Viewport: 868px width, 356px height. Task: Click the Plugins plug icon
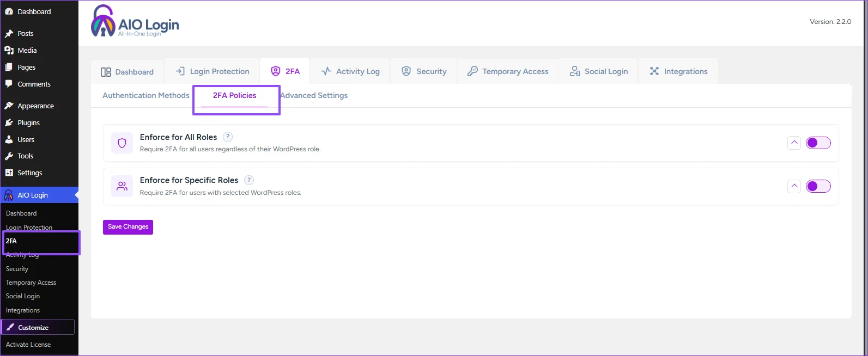(9, 122)
